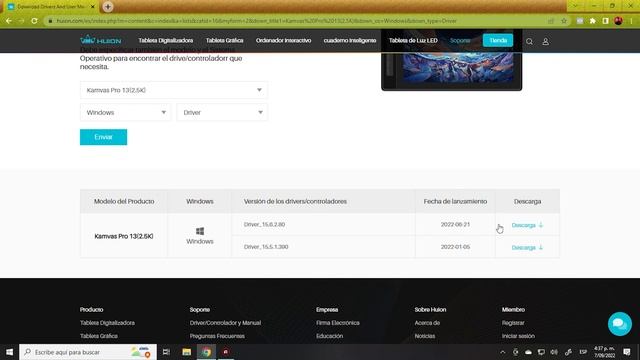Click the red recorder app in taskbar

226,352
